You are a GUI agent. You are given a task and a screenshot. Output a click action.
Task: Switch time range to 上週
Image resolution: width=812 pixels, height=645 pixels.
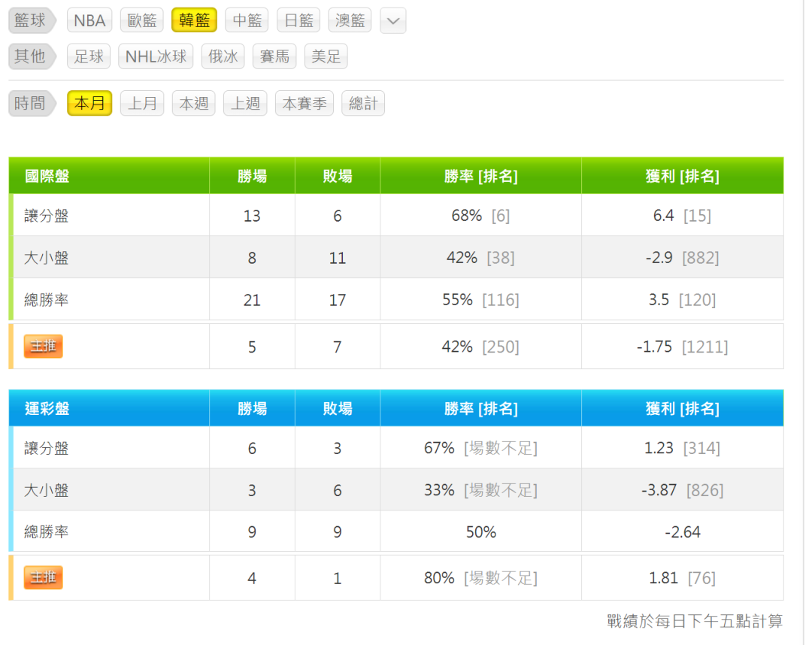tap(245, 104)
